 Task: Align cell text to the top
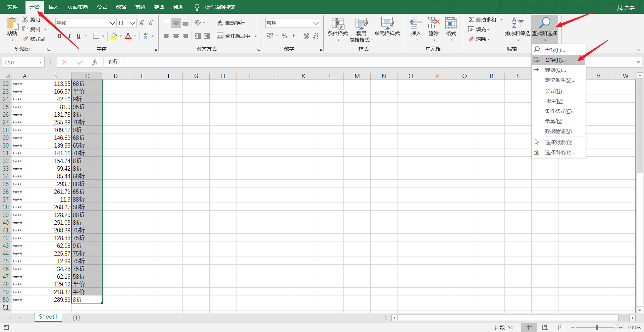tap(167, 23)
